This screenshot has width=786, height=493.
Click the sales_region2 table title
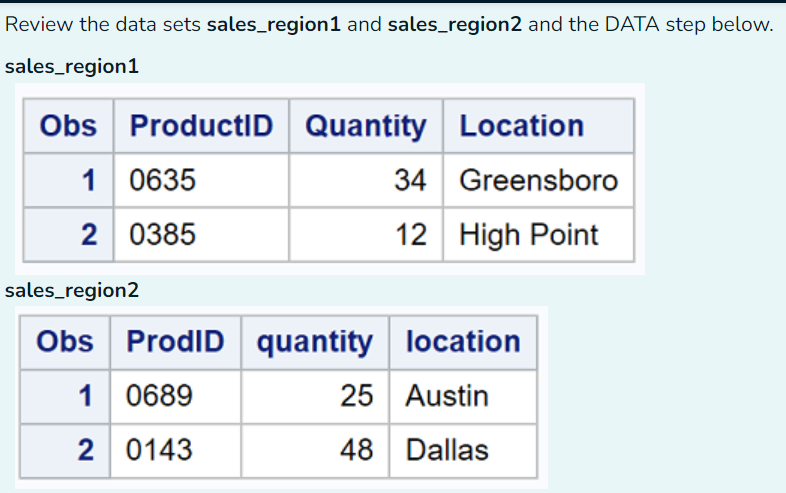[72, 291]
